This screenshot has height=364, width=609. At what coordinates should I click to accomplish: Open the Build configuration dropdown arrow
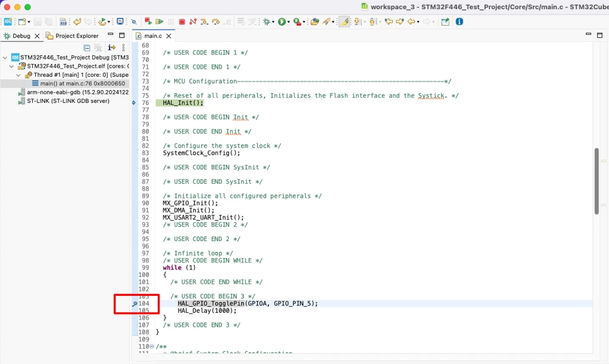click(109, 22)
